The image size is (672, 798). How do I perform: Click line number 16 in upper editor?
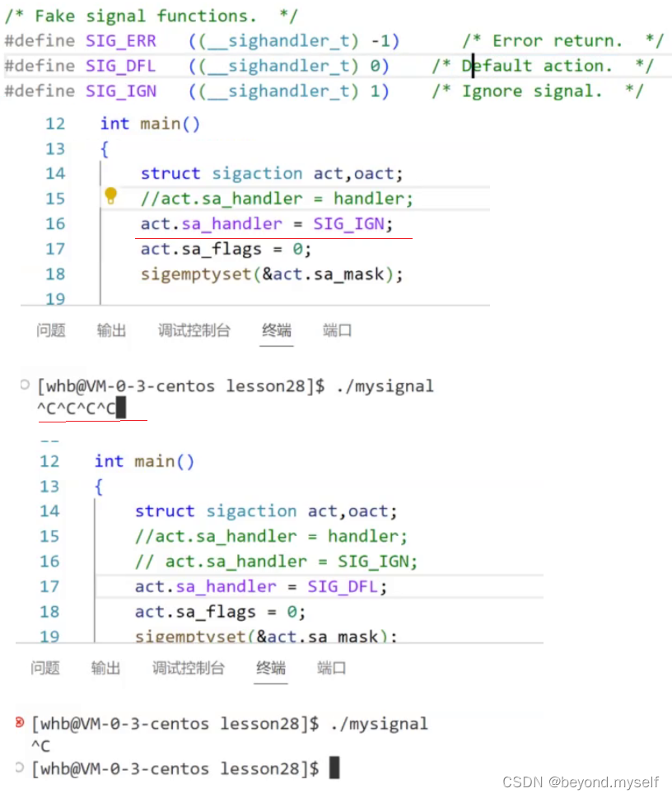point(55,224)
